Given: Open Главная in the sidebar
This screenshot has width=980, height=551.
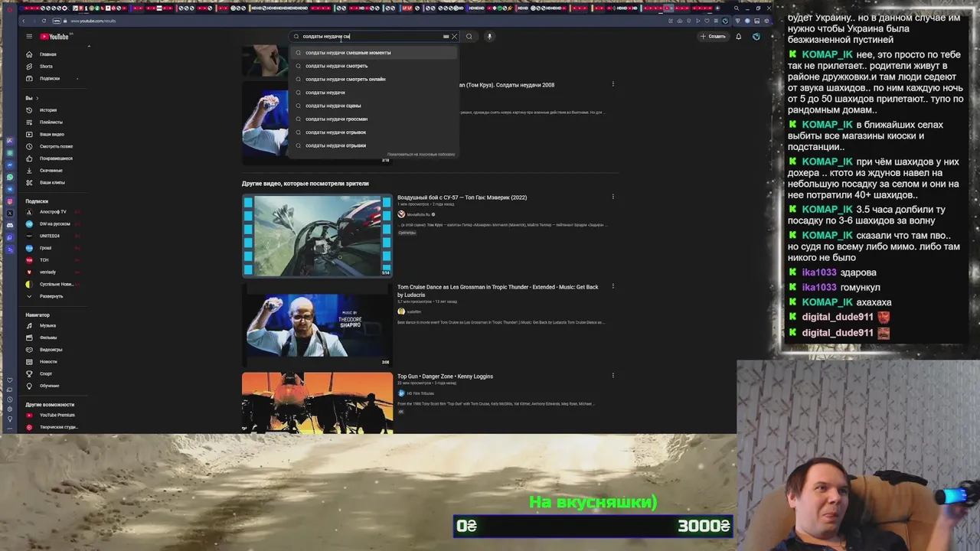Looking at the screenshot, I should click(47, 54).
